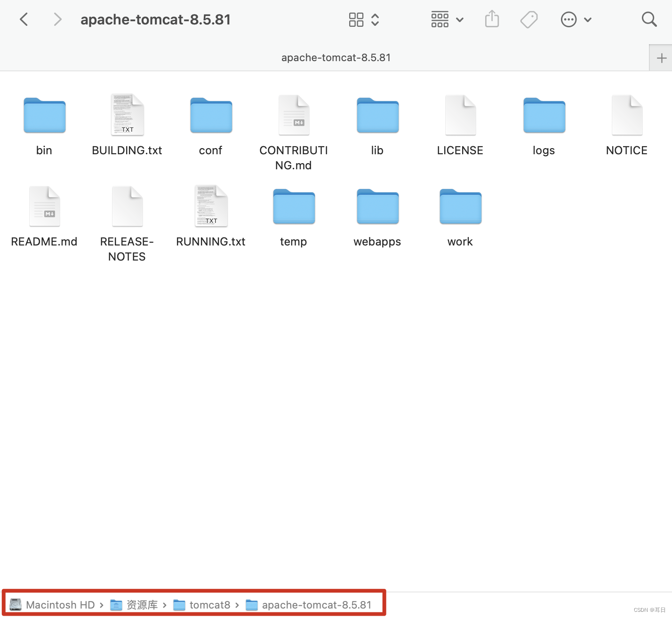Click the 'RELEASE-NOTES' name label
The height and width of the screenshot is (617, 672).
click(x=127, y=249)
